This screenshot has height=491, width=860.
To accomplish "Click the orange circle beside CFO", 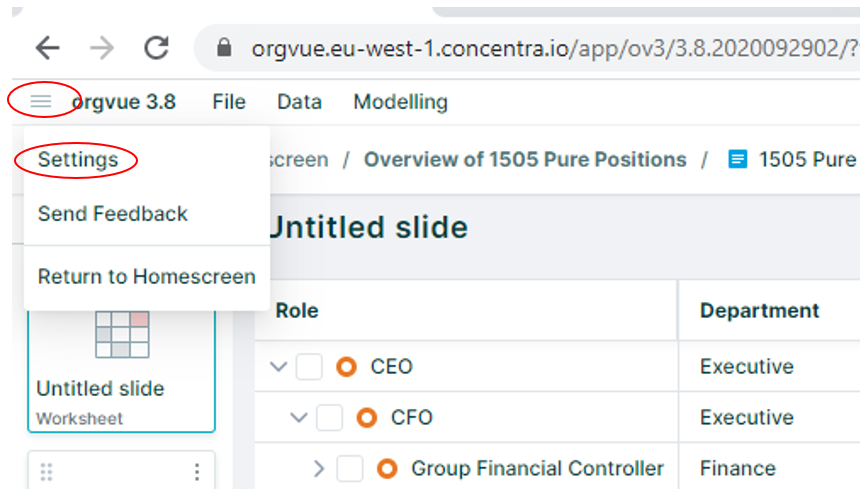I will point(366,417).
